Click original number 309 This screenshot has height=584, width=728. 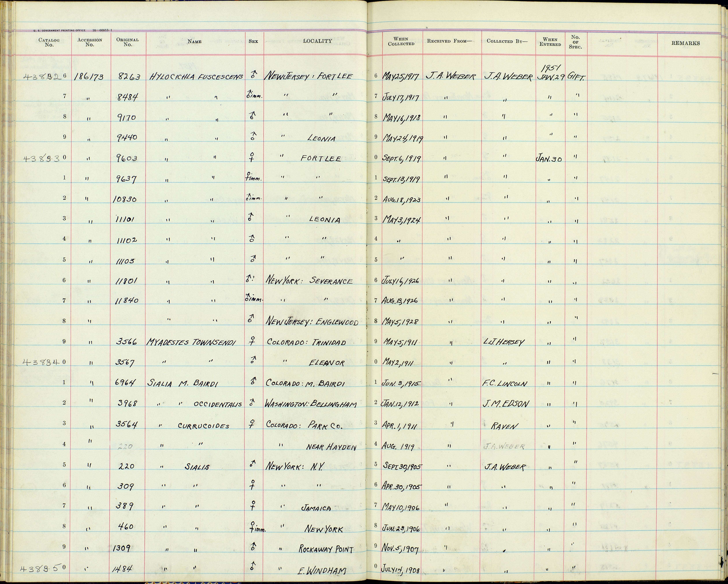tap(126, 486)
